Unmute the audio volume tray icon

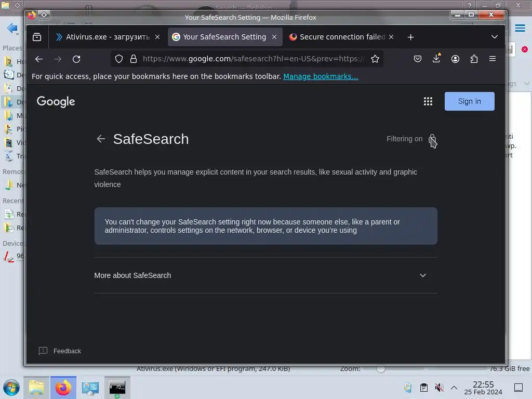tap(439, 388)
